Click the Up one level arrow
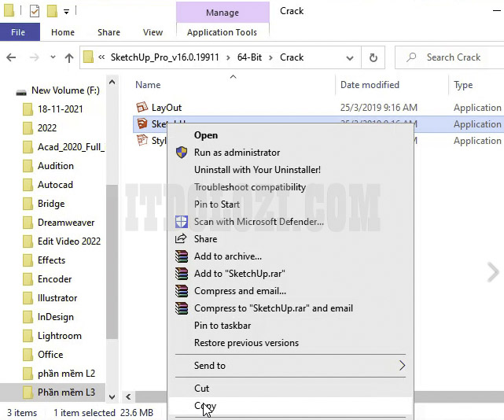 68,57
